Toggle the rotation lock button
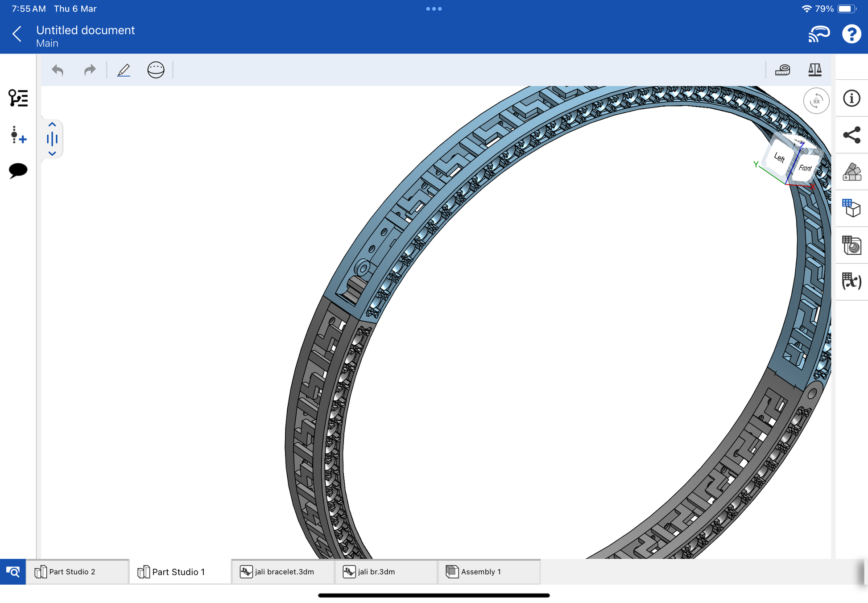868x603 pixels. [x=816, y=101]
